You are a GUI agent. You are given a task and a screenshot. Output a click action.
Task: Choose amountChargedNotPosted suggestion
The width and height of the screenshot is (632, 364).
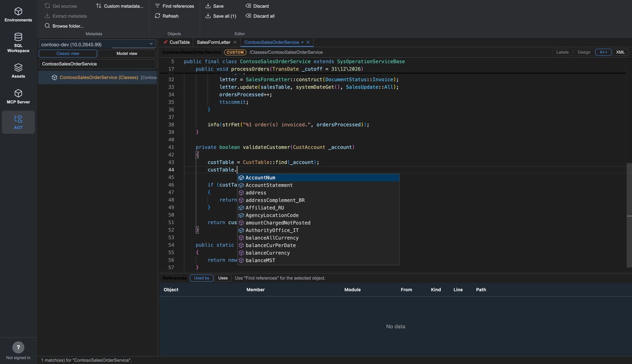tap(318, 223)
